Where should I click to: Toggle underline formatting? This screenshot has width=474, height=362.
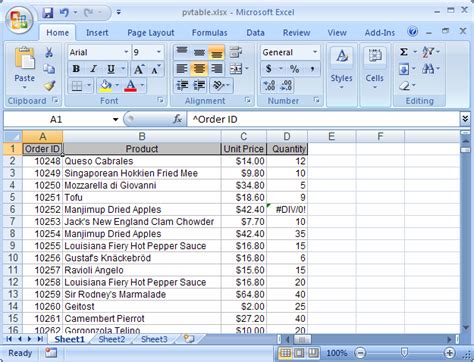click(111, 69)
